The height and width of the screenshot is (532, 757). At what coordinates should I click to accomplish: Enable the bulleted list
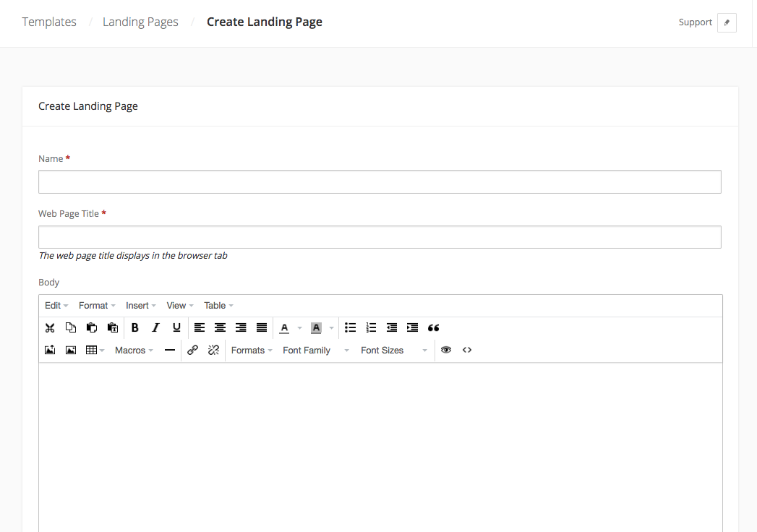(351, 327)
